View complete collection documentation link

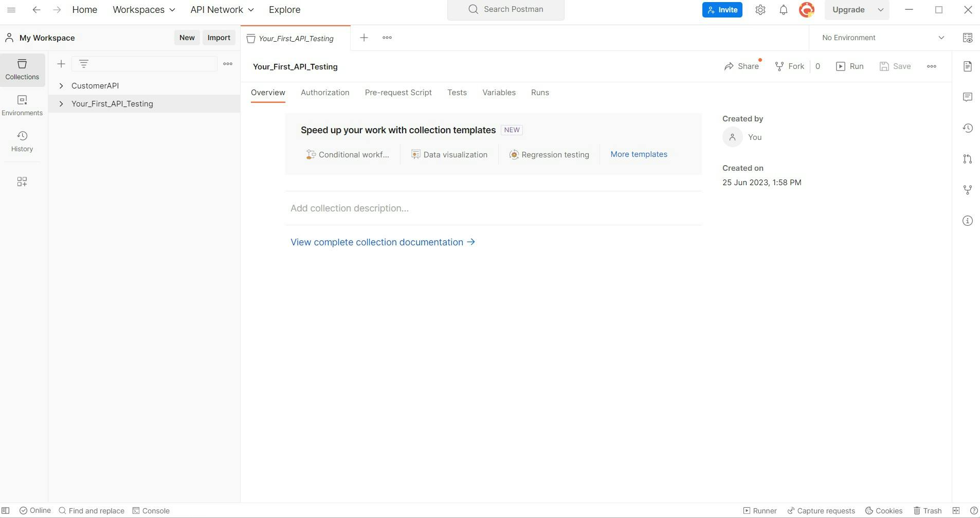click(383, 242)
